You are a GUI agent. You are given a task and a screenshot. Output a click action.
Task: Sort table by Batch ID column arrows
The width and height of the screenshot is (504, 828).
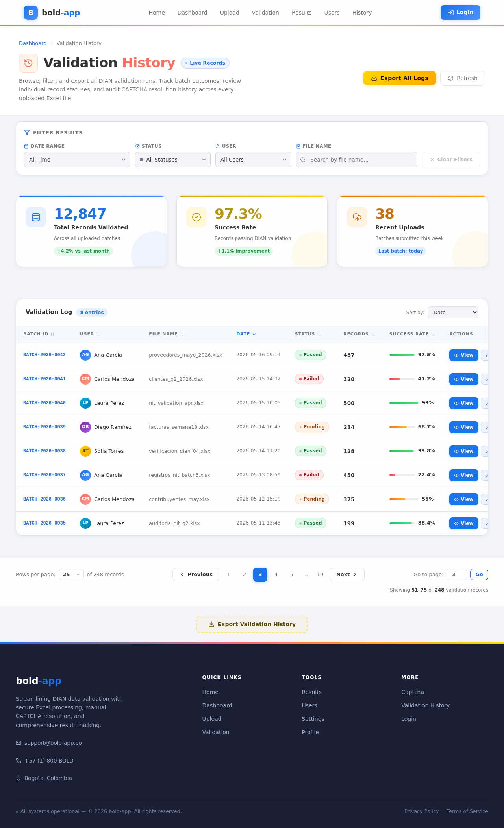tap(52, 334)
